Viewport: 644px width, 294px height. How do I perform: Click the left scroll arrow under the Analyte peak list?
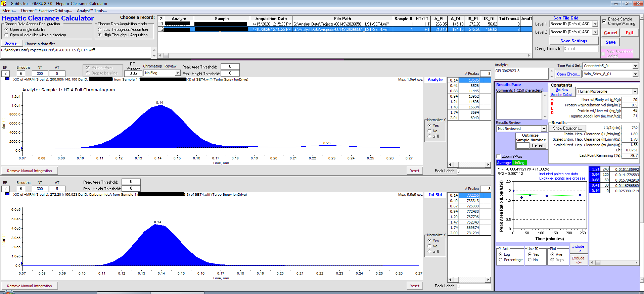point(451,164)
